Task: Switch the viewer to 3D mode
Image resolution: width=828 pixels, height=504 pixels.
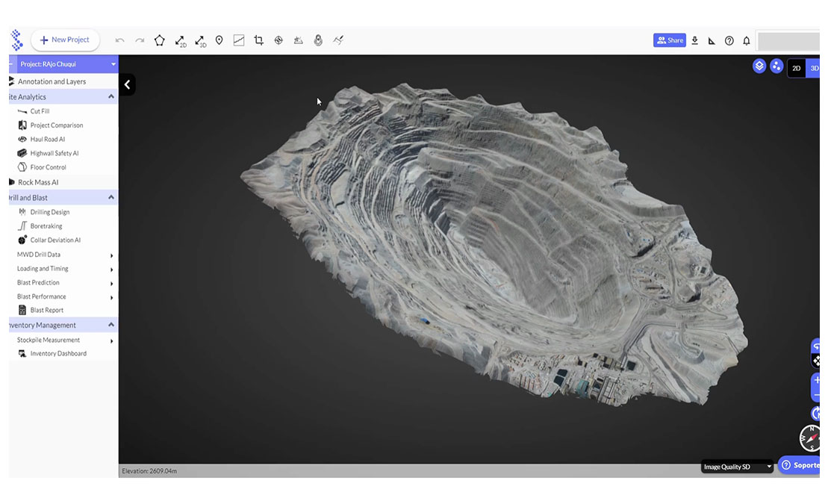Action: (x=814, y=68)
